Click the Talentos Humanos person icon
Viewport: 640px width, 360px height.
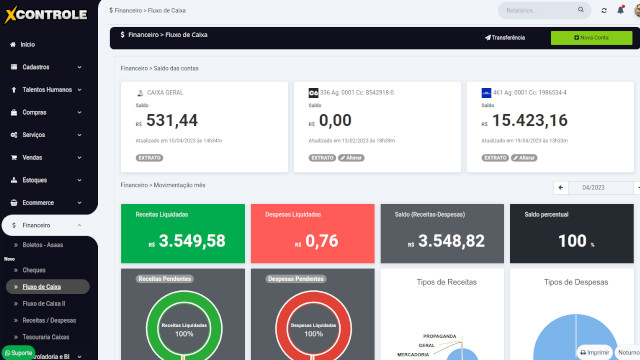coord(14,90)
